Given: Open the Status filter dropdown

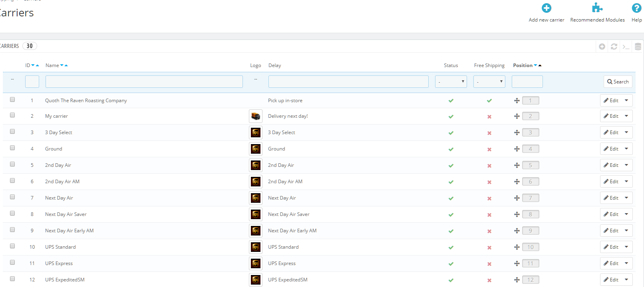Looking at the screenshot, I should pos(451,81).
